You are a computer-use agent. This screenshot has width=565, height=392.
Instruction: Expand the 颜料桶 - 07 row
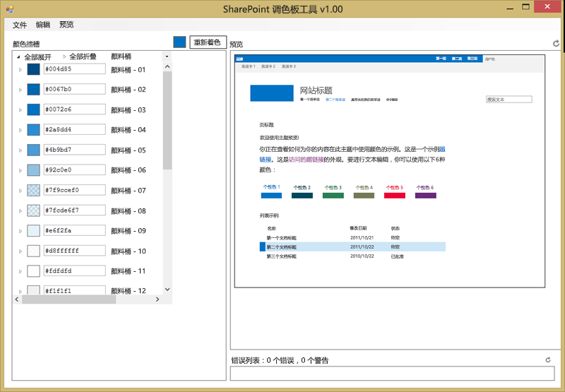20,191
